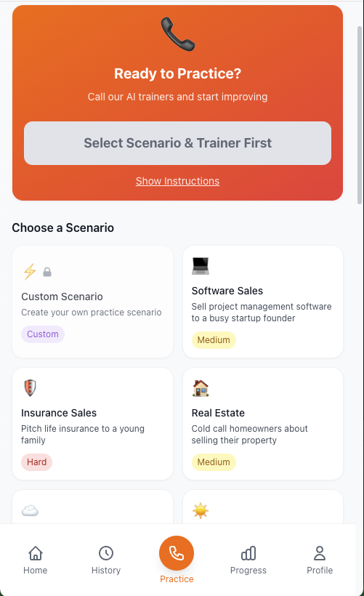
Task: Select the Real Estate scenario title
Action: coord(218,413)
